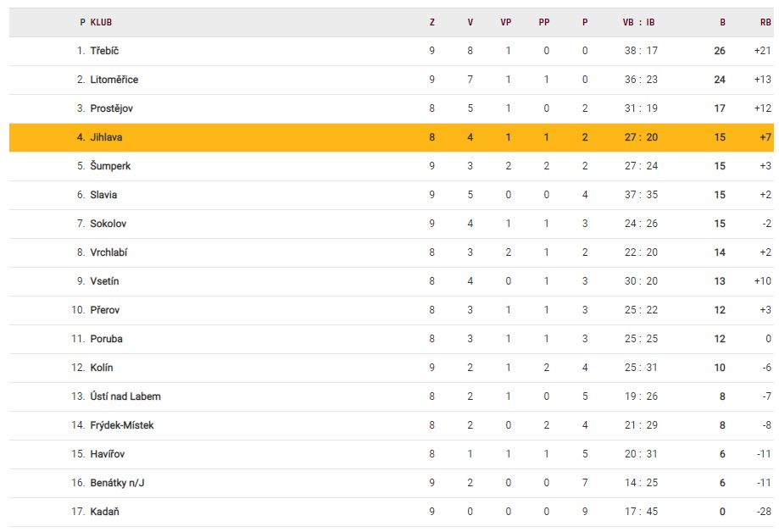Image resolution: width=779 pixels, height=532 pixels.
Task: Open the Litoměřice team link
Action: (114, 80)
